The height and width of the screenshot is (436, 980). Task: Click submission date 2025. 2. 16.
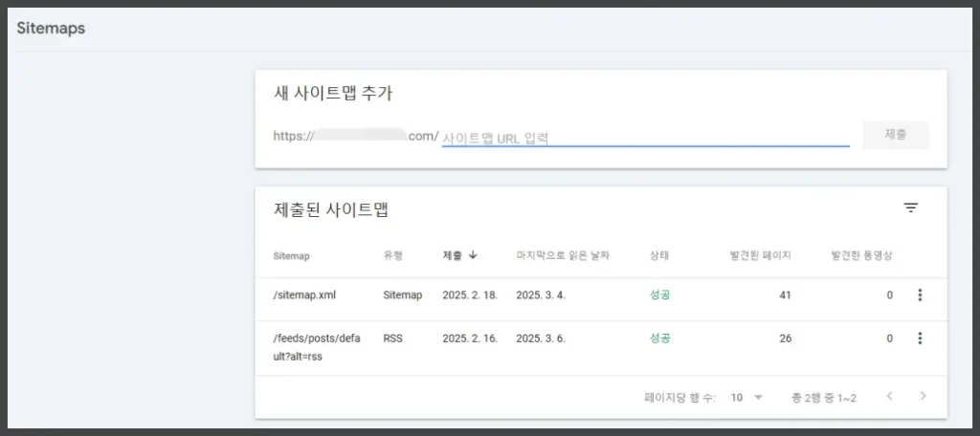[x=470, y=338]
